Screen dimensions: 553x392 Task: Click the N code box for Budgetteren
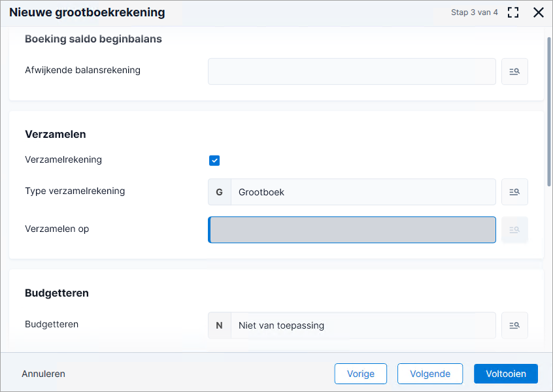[220, 325]
